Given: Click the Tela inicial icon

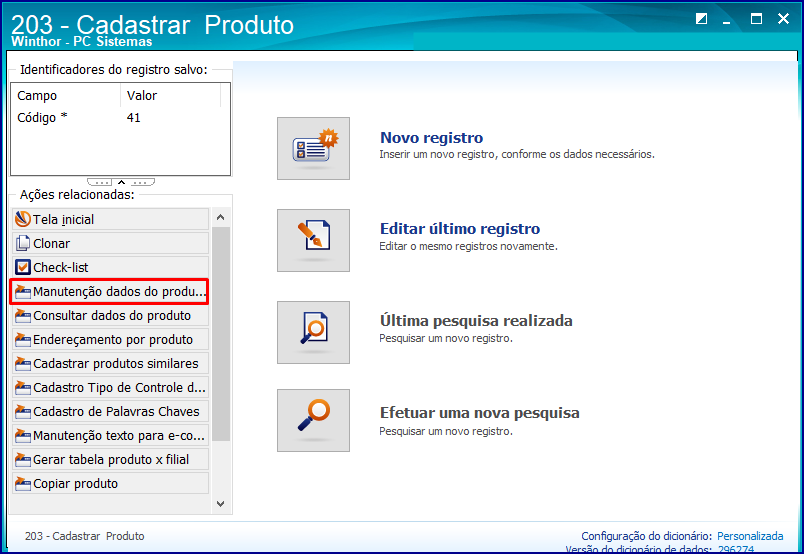Looking at the screenshot, I should click(23, 219).
